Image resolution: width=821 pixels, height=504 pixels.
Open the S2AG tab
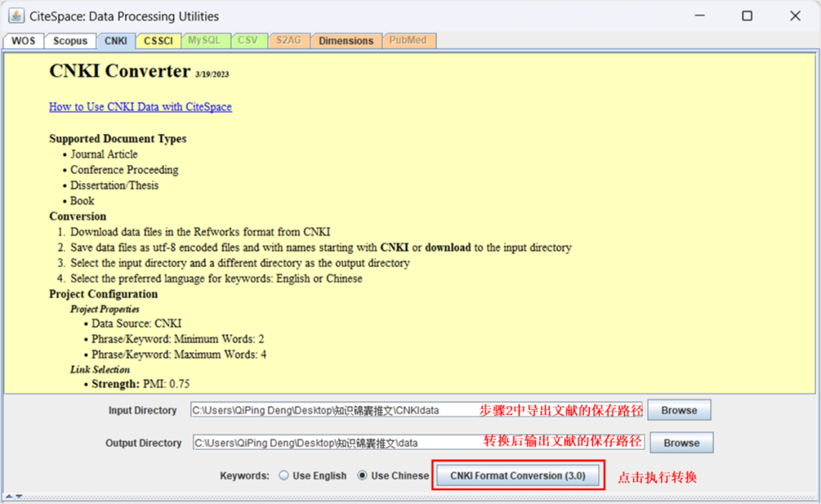click(289, 40)
